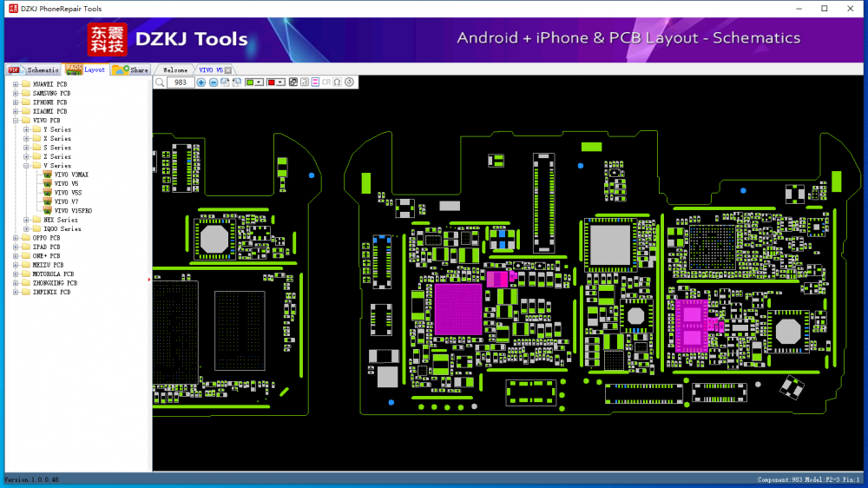Image resolution: width=868 pixels, height=488 pixels.
Task: Expand the NEX Series folder
Action: [26, 220]
